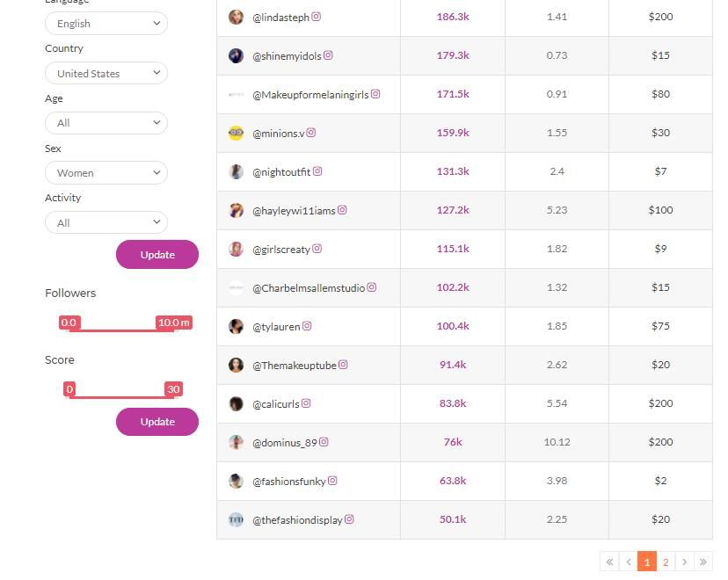
Task: Click Instagram icon next to @thefashiondisplay
Action: tap(349, 519)
